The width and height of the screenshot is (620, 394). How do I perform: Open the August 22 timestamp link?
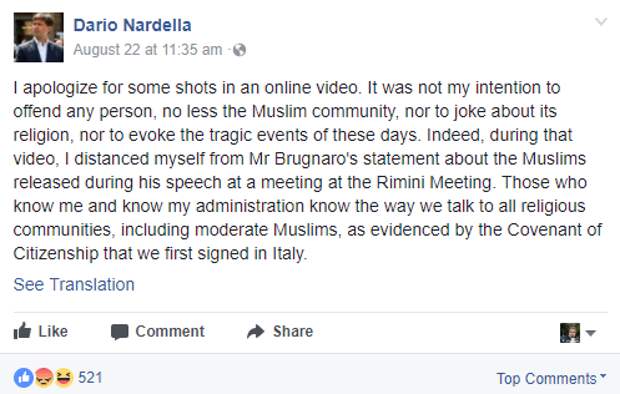pos(148,50)
